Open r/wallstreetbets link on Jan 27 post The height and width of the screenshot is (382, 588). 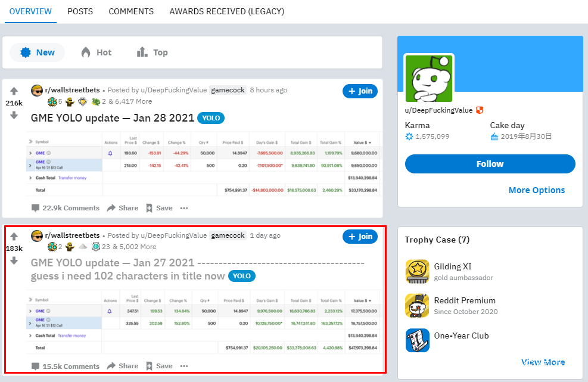point(72,235)
